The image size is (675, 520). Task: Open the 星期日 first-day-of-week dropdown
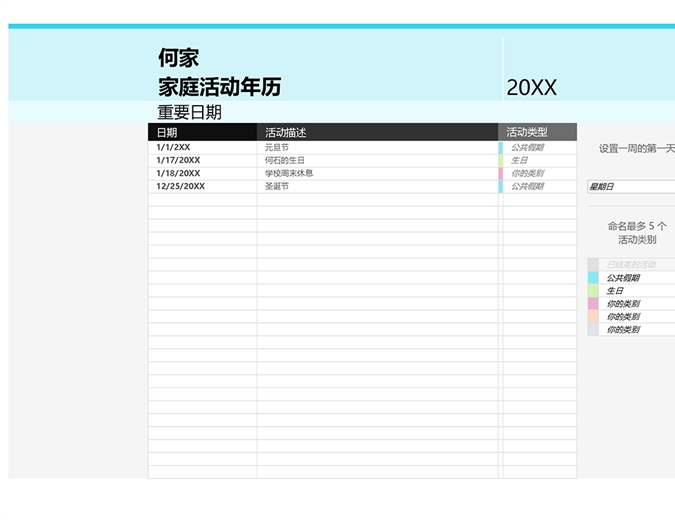click(x=631, y=186)
